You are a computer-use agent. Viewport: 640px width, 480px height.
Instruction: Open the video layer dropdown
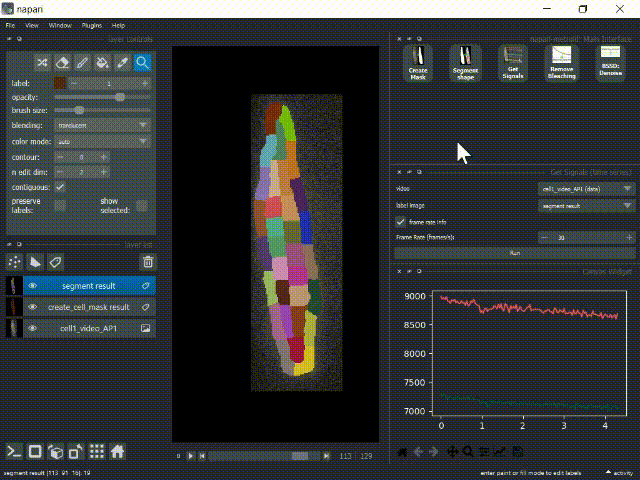tap(586, 189)
